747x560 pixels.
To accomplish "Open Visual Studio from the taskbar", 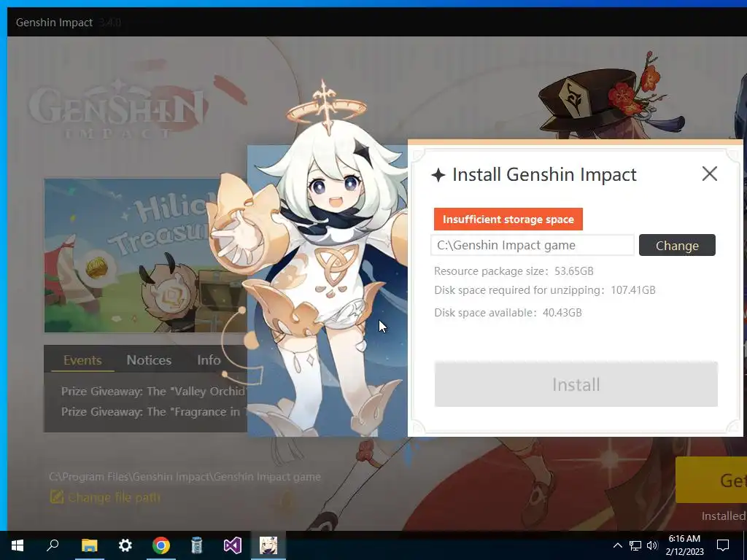I will 233,545.
